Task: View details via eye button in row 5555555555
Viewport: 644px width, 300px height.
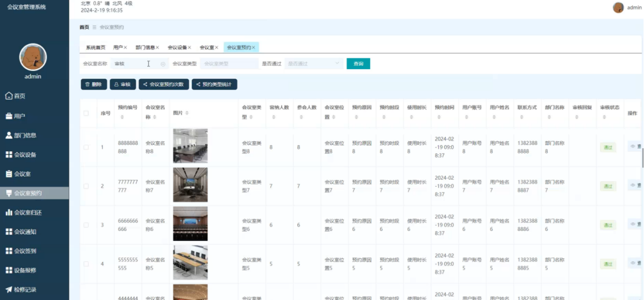Action: (635, 263)
